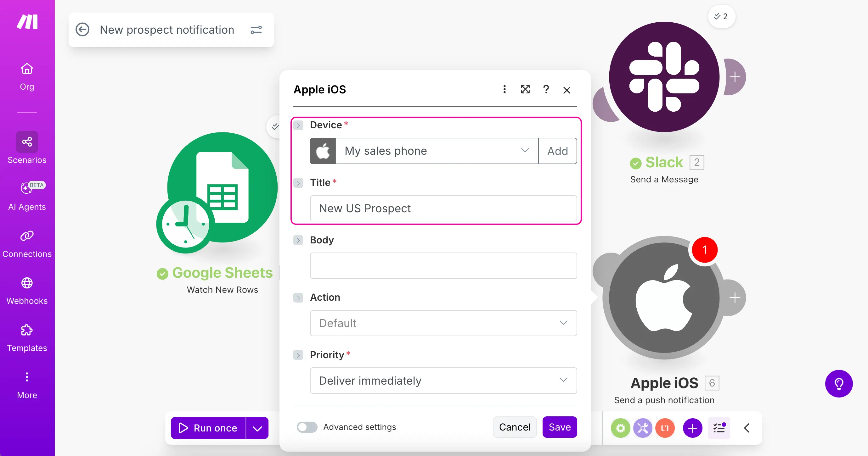Click the Send a Message caption
This screenshot has width=868, height=456.
tap(664, 179)
